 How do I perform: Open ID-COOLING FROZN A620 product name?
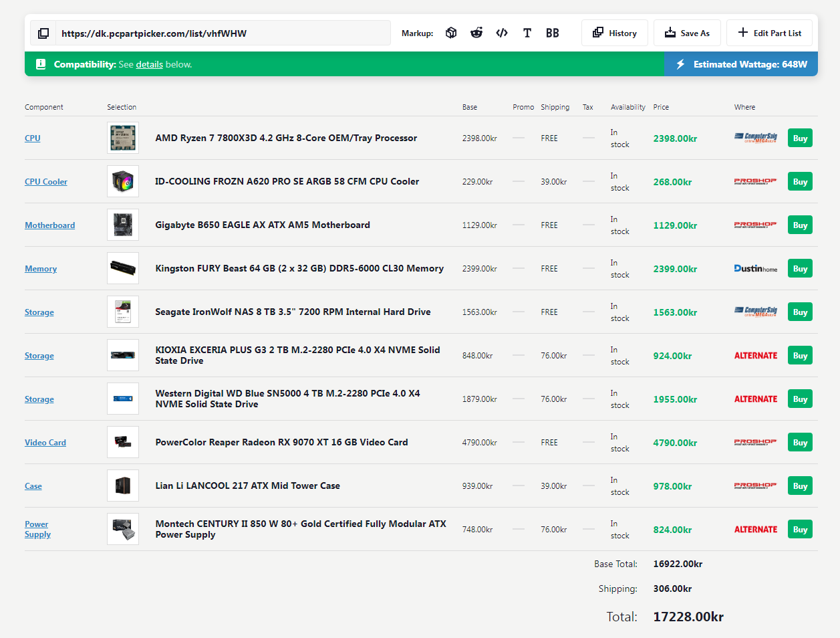[287, 181]
